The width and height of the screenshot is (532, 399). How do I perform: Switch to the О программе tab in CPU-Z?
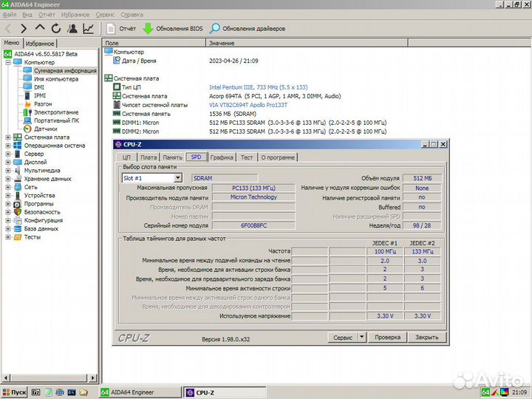point(278,157)
